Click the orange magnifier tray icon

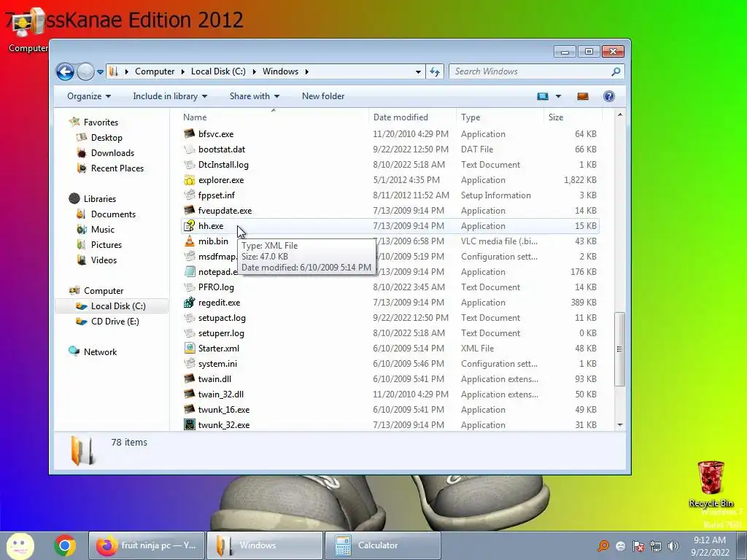[x=603, y=546]
